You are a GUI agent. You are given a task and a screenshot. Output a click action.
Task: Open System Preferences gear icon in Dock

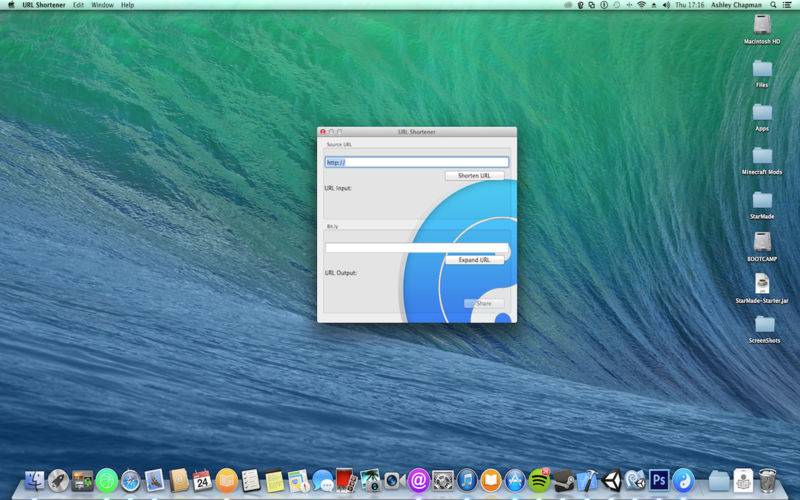(x=442, y=481)
